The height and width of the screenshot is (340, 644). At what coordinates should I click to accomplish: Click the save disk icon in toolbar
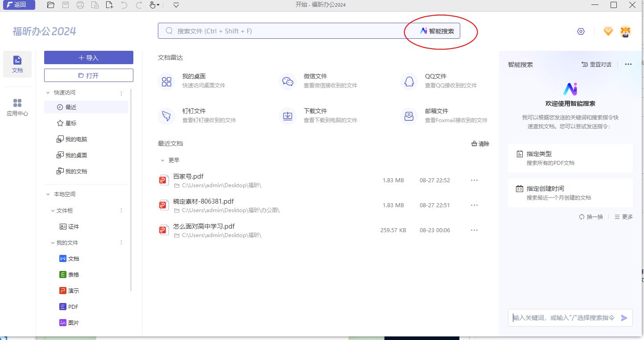click(66, 5)
